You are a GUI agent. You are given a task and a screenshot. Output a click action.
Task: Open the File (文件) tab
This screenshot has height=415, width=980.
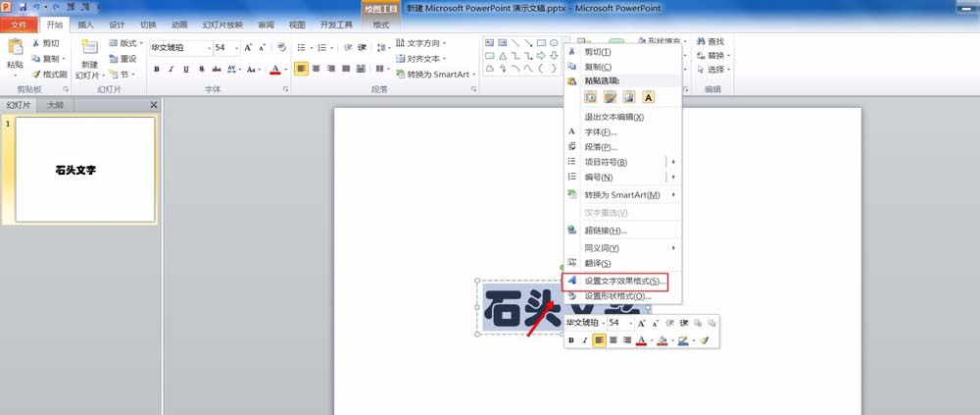tap(19, 26)
